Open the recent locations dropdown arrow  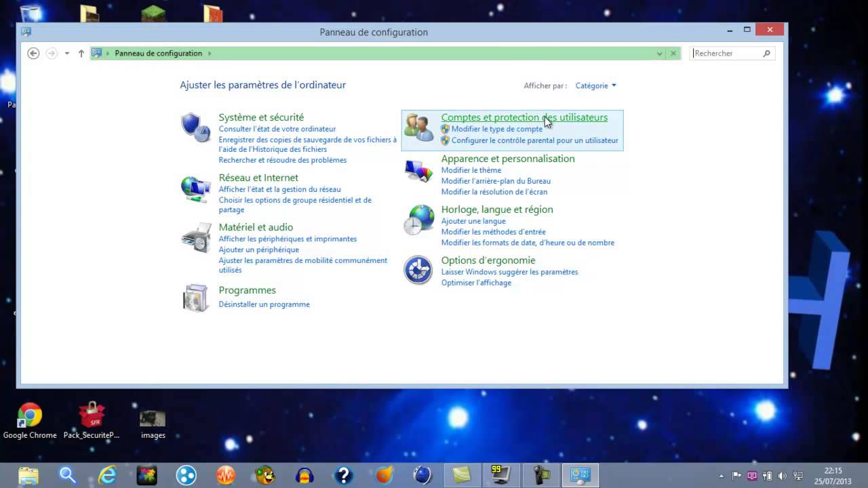(x=66, y=53)
